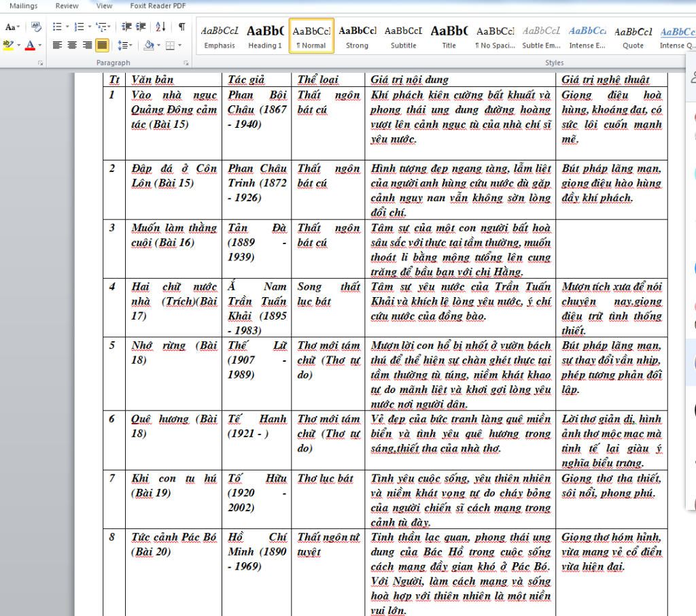The height and width of the screenshot is (616, 696).
Task: Click the multilevel list icon
Action: 101,27
